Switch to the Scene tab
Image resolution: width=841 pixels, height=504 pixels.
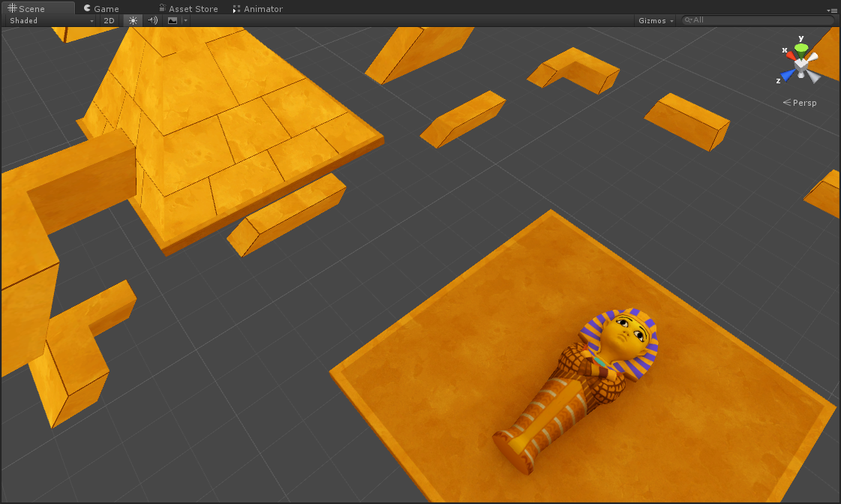(x=38, y=8)
